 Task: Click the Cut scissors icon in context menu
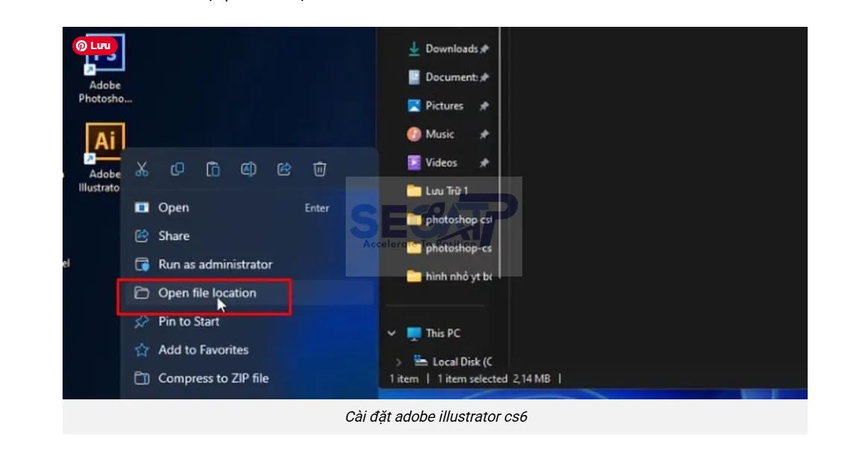point(142,170)
